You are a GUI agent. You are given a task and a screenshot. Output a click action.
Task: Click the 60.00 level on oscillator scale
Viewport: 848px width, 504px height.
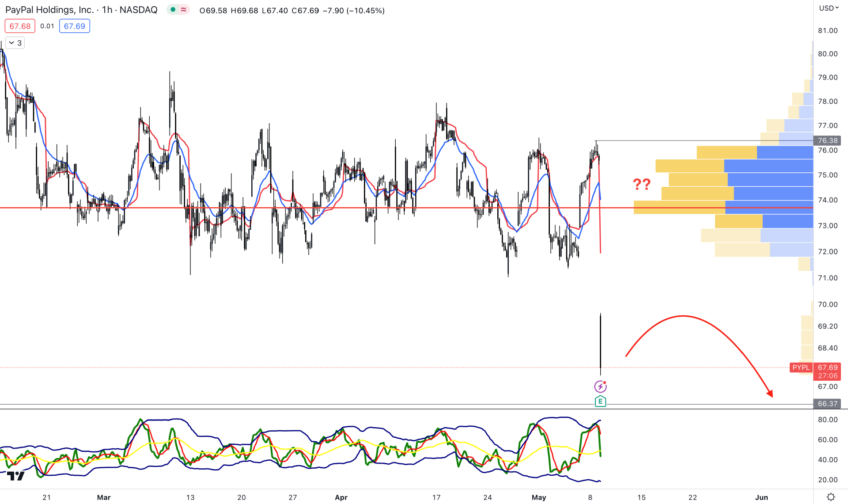click(x=828, y=440)
